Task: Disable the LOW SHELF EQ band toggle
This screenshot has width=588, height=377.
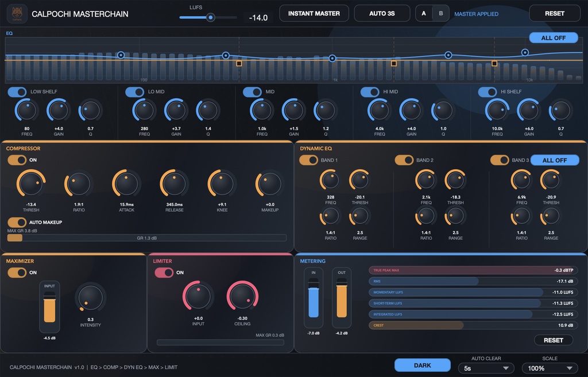Action: (x=17, y=92)
